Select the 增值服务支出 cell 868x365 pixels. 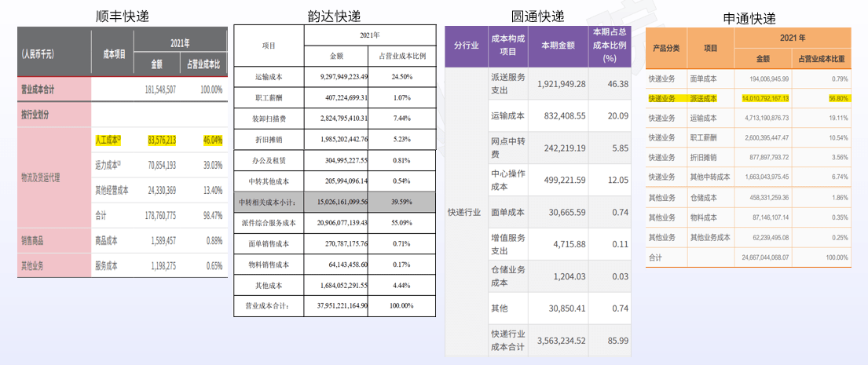coord(508,244)
